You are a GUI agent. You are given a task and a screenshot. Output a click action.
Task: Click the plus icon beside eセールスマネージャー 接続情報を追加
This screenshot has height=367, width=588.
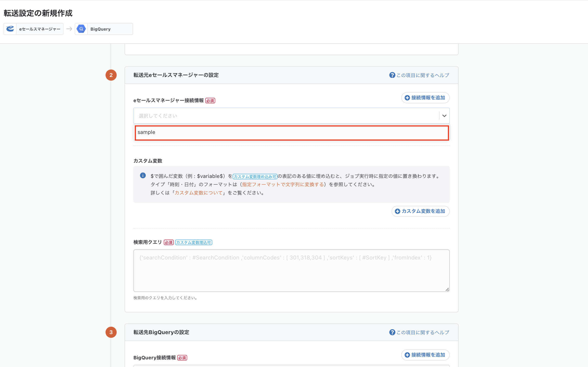click(x=407, y=98)
